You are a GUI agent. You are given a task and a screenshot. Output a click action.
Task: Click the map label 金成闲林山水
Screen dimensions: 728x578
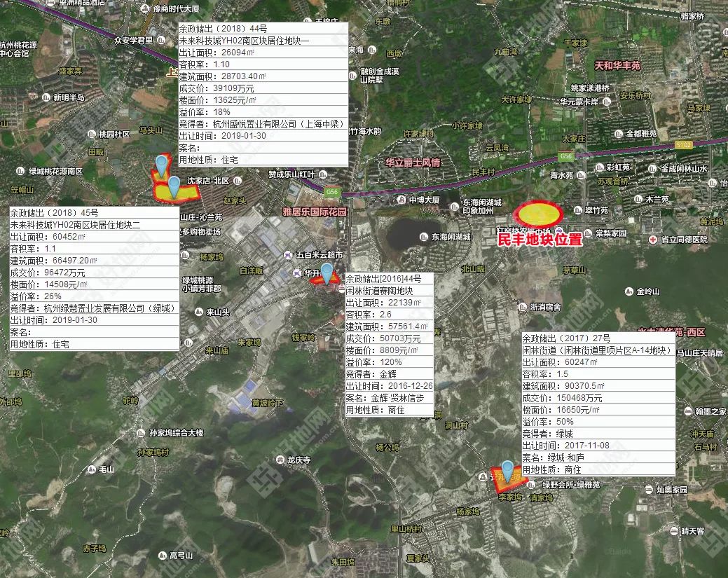click(x=684, y=169)
